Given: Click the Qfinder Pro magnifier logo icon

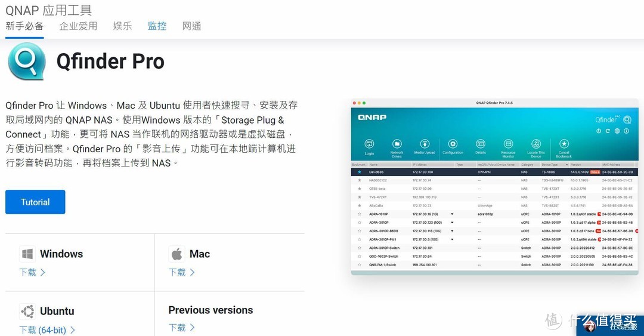Looking at the screenshot, I should coord(26,61).
